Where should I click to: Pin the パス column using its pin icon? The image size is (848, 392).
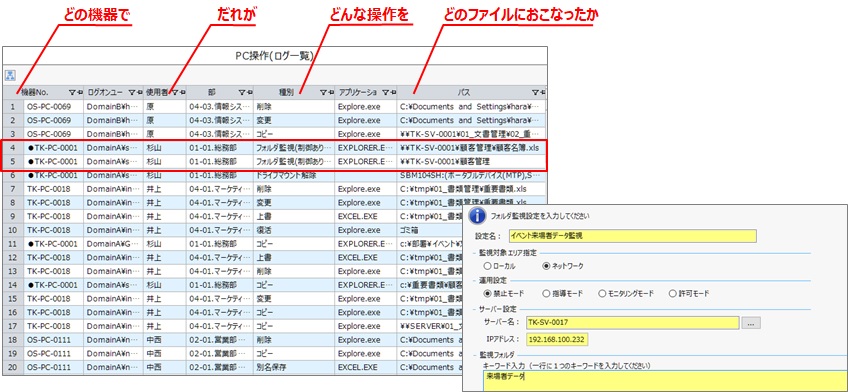543,92
